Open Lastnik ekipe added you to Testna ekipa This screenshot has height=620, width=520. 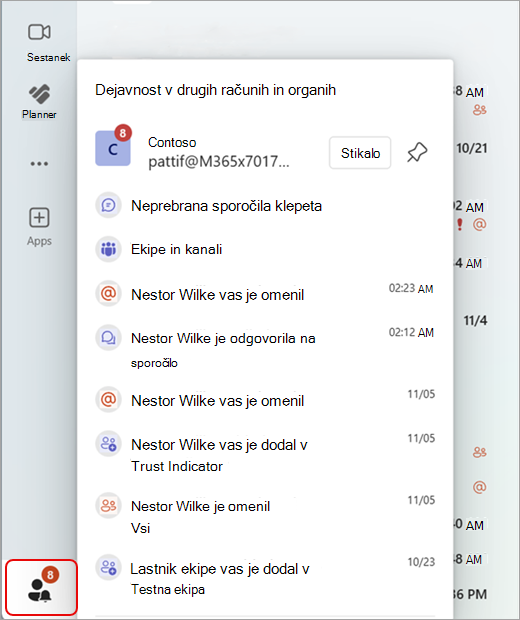click(x=265, y=578)
